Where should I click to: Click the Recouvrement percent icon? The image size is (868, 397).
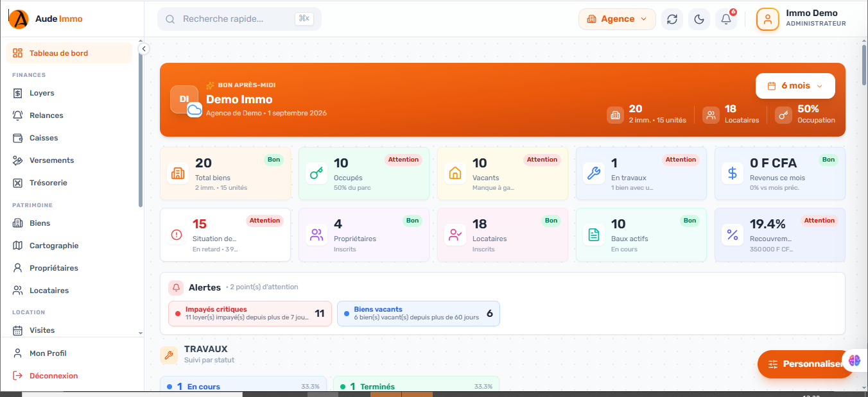[x=733, y=235]
